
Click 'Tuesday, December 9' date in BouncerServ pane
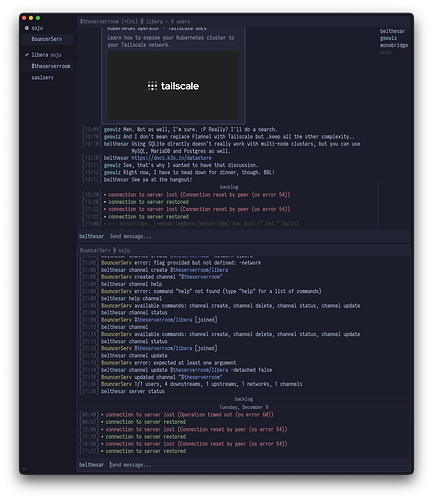(244, 407)
